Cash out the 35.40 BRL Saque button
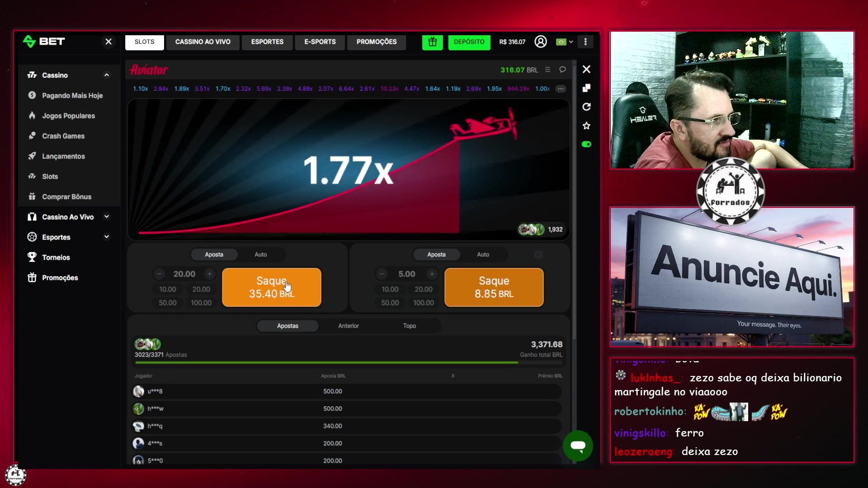 [272, 287]
